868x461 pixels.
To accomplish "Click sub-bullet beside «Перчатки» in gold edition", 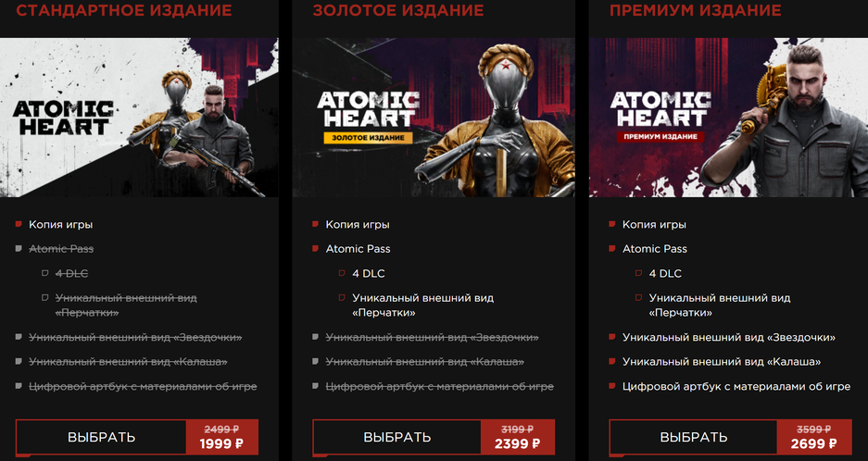I will [342, 298].
